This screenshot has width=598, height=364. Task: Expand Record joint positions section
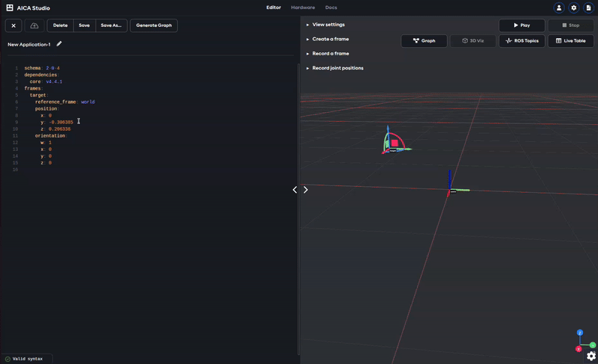coord(334,68)
